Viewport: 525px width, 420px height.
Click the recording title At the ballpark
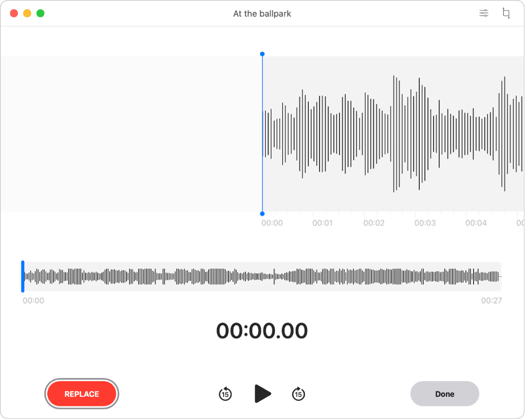tap(261, 13)
